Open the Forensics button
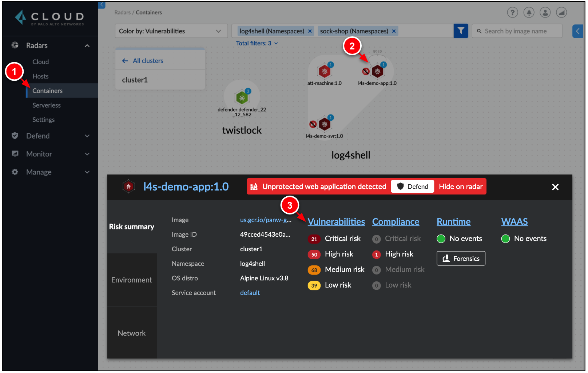This screenshot has width=588, height=373. click(x=461, y=258)
